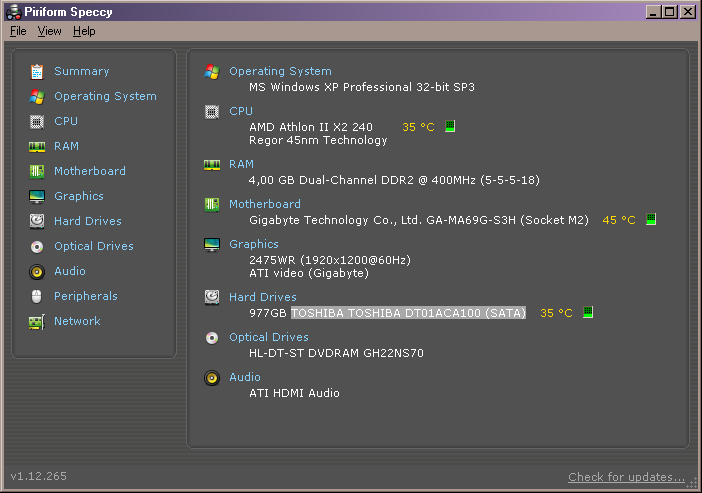Click the Optical Drives disc icon in sidebar
The image size is (702, 493).
37,247
